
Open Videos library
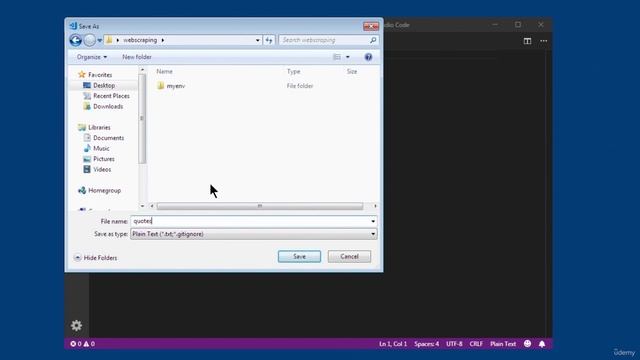pos(102,169)
